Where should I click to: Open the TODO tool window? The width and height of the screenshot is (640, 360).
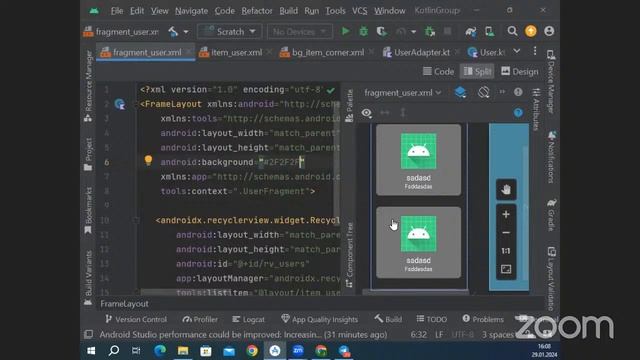click(431, 319)
